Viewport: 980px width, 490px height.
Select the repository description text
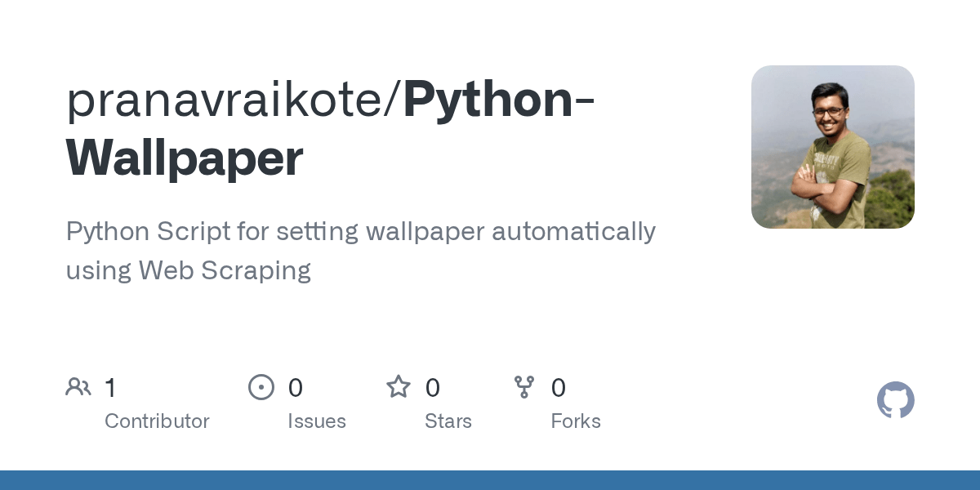point(360,251)
